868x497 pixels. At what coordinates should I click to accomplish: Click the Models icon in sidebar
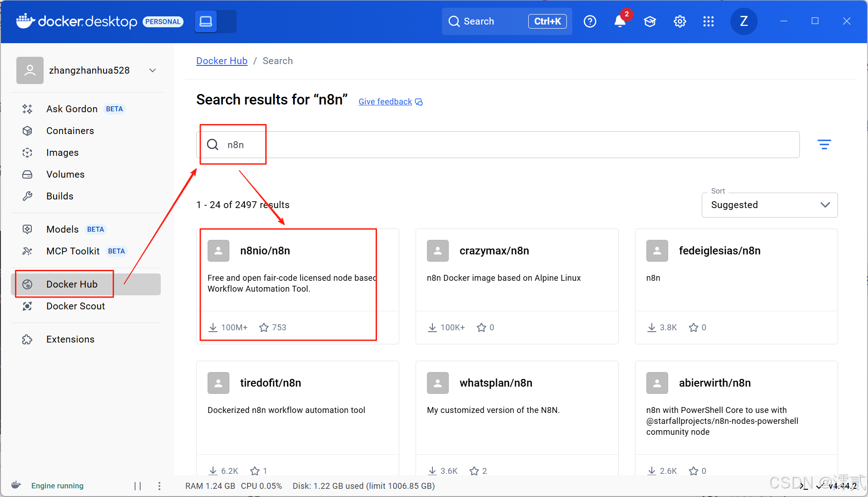(x=27, y=229)
